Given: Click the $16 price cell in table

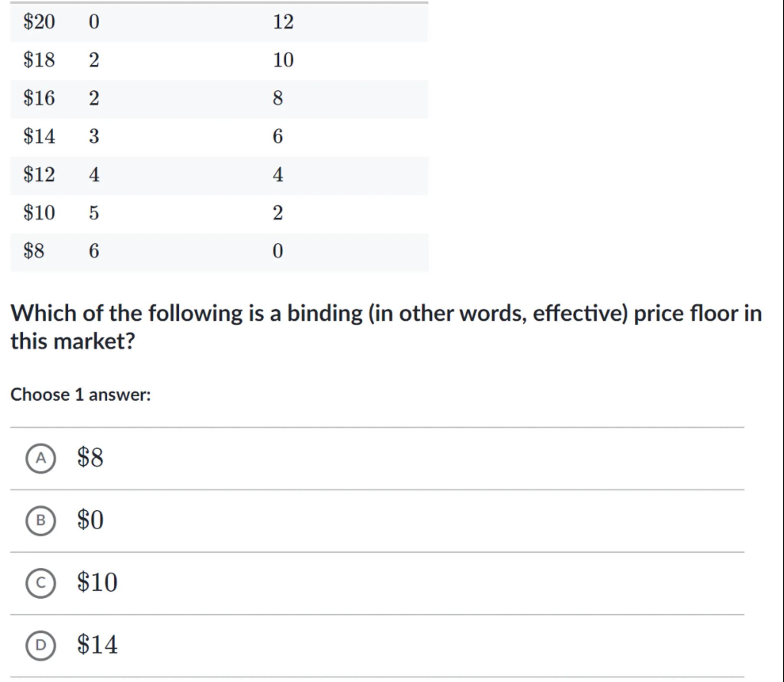Looking at the screenshot, I should point(39,98).
